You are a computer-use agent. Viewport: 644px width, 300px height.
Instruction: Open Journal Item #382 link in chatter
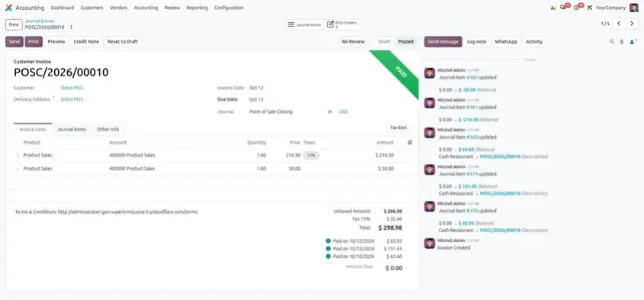(472, 77)
